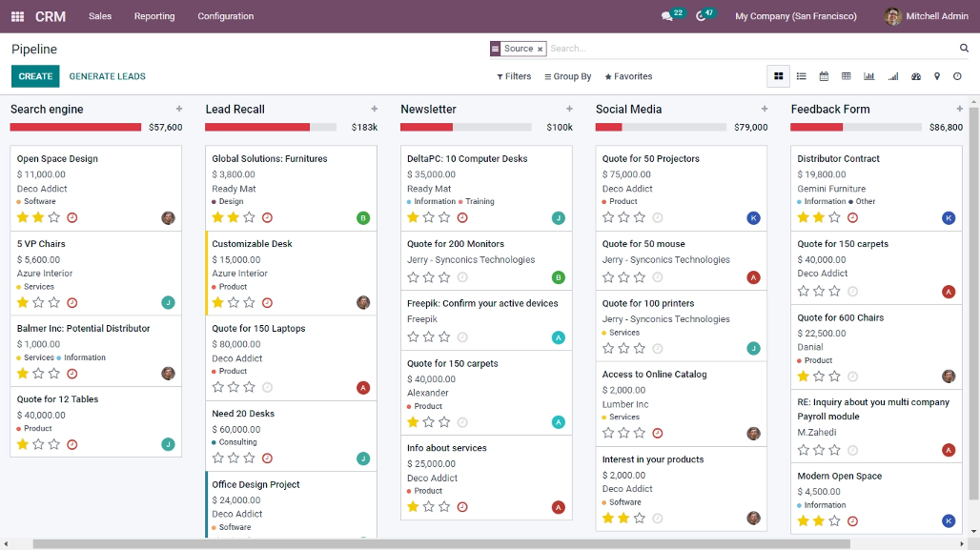
Task: Open the activity clock on Quote for 50 Projectors
Action: [x=658, y=217]
